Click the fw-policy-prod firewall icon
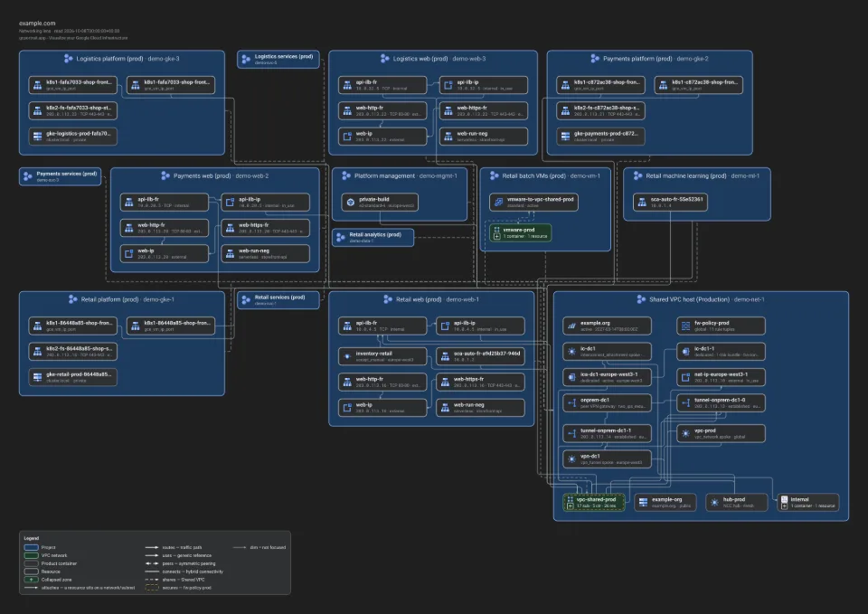Viewport: 868px width, 614px height. (x=686, y=326)
